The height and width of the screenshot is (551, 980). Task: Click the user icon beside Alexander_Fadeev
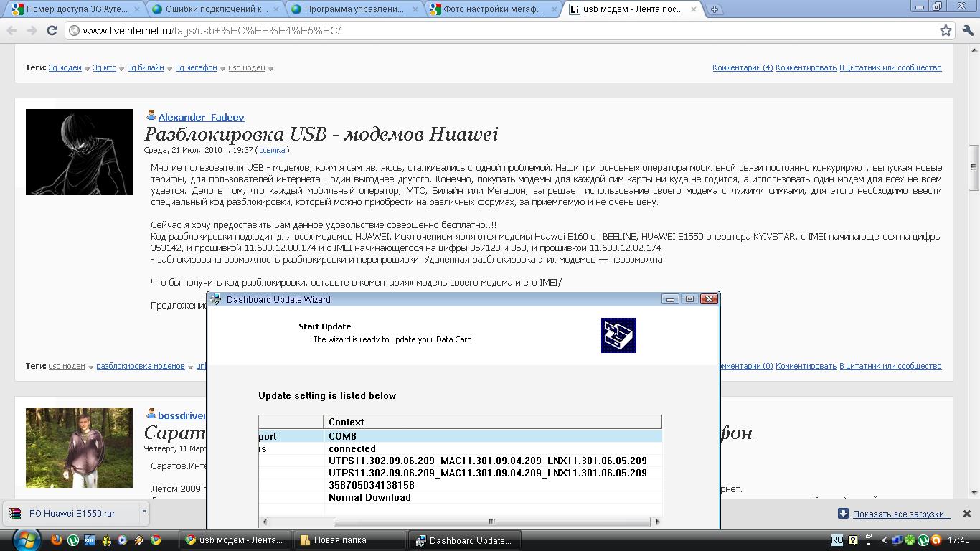click(x=151, y=116)
